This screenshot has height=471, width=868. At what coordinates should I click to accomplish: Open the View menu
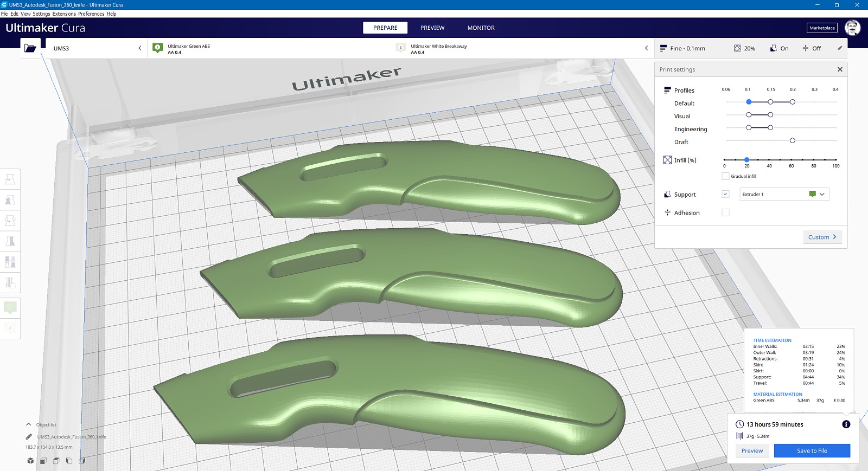point(25,14)
